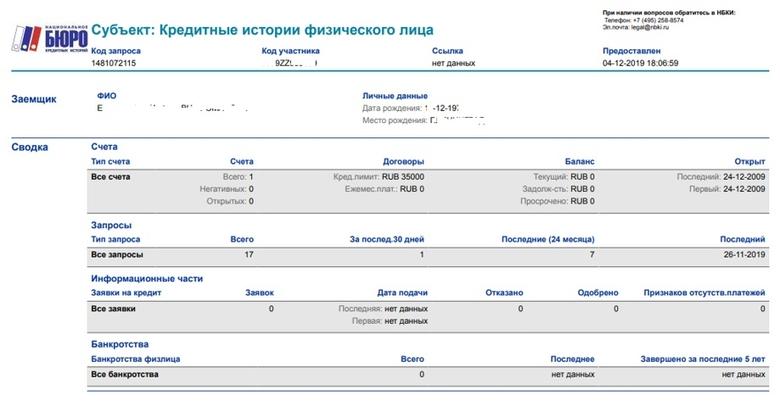Click the 'Код запроса' label

[x=116, y=51]
